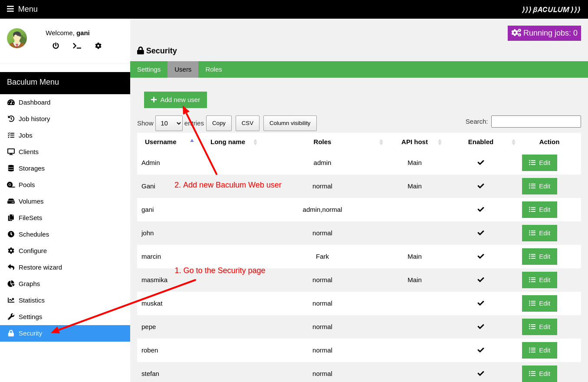Click the Security page heading lock icon
This screenshot has height=382, width=588.
point(141,50)
